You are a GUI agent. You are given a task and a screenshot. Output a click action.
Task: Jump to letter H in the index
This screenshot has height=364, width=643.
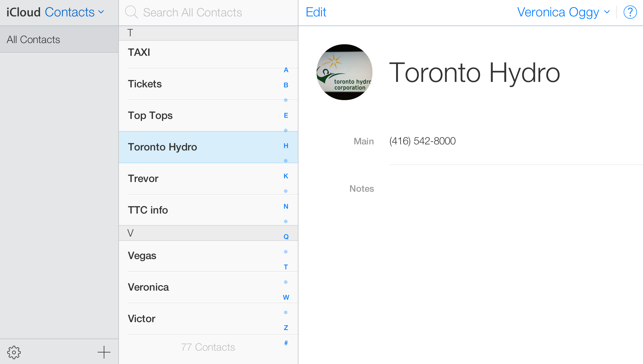tap(286, 146)
